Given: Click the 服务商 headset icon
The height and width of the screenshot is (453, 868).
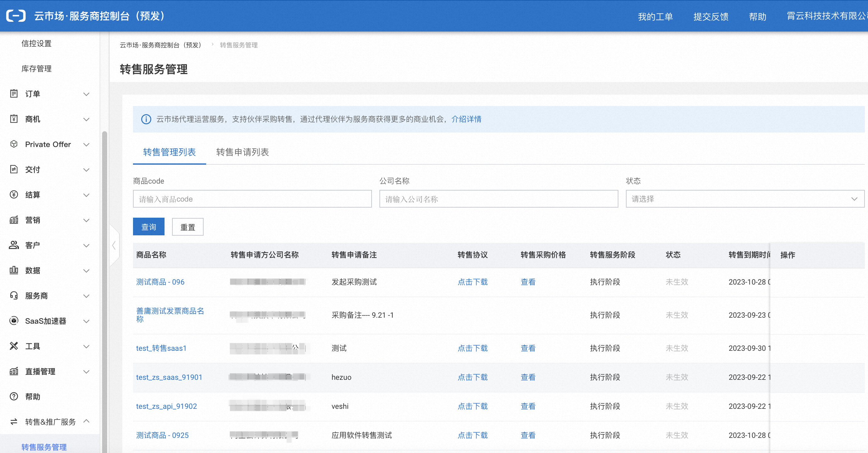Looking at the screenshot, I should (x=14, y=296).
